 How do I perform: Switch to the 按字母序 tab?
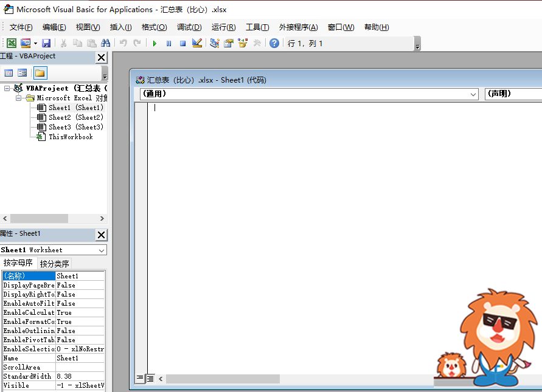[18, 263]
